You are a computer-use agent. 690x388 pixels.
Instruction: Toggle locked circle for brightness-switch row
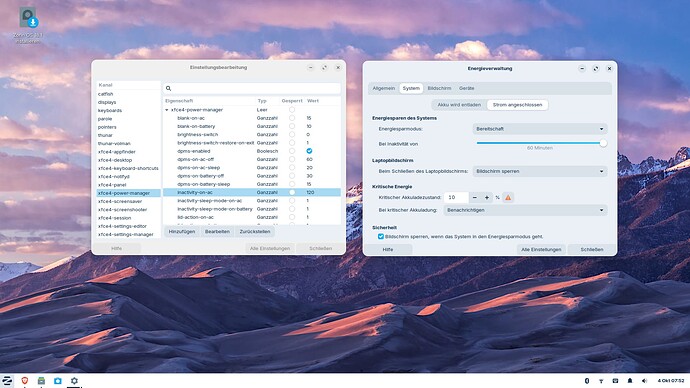pos(292,135)
